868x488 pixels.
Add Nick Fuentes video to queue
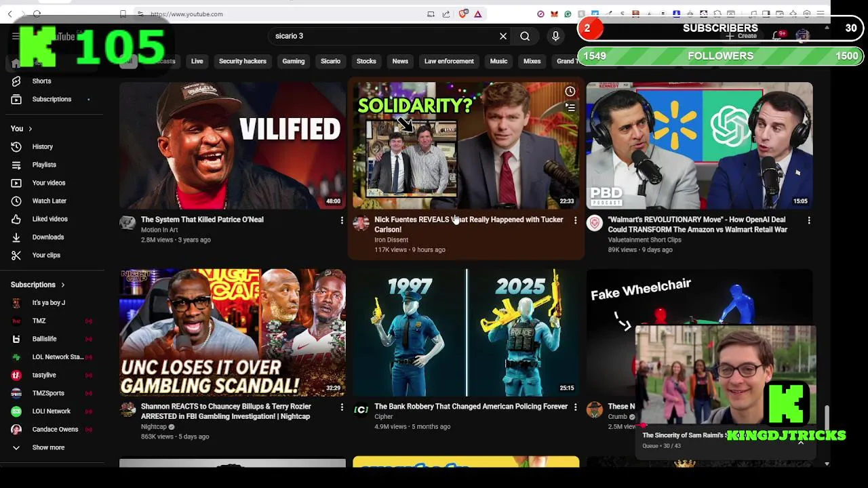pyautogui.click(x=570, y=107)
